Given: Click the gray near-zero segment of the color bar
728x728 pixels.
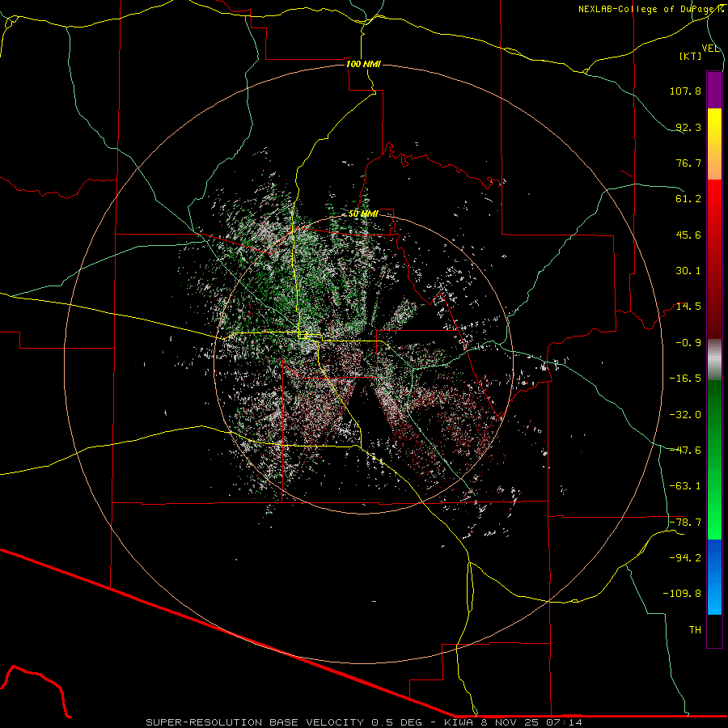Looking at the screenshot, I should (x=714, y=360).
